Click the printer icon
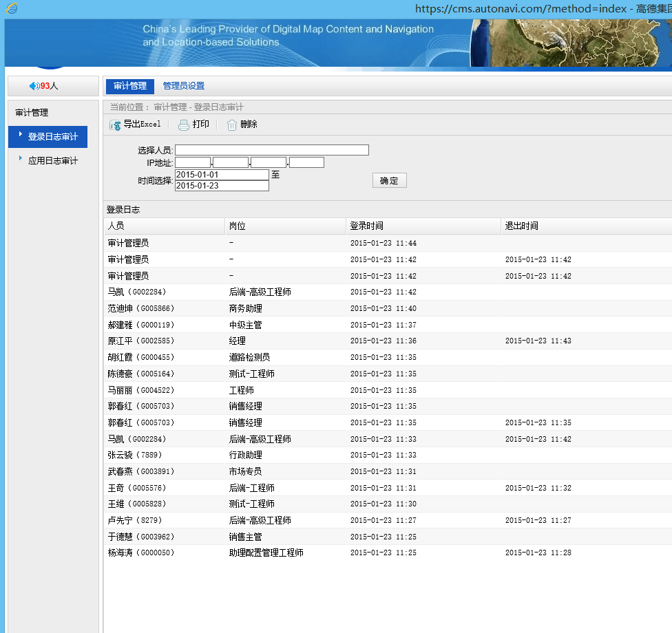Image resolution: width=672 pixels, height=633 pixels. pyautogui.click(x=183, y=125)
